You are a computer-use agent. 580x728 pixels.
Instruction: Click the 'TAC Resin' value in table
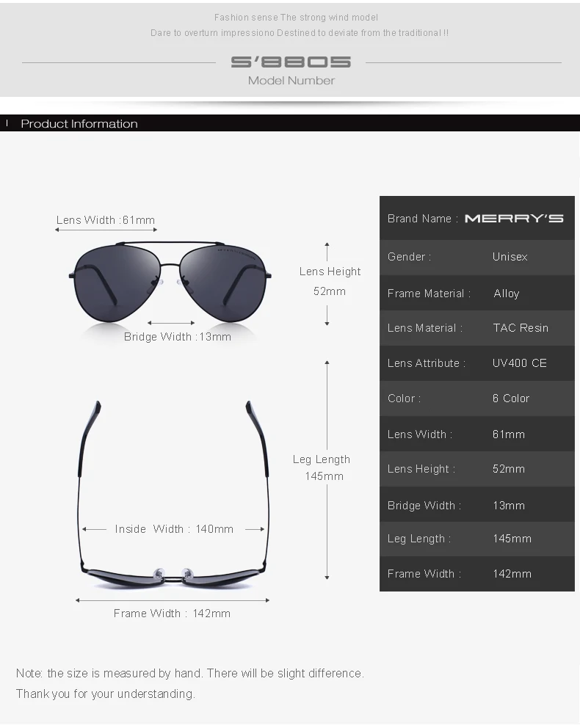[x=521, y=328]
